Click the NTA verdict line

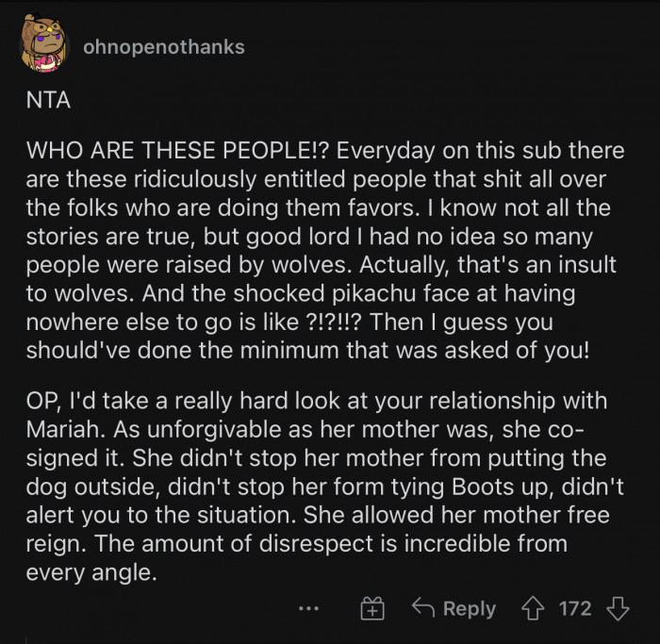(x=48, y=101)
